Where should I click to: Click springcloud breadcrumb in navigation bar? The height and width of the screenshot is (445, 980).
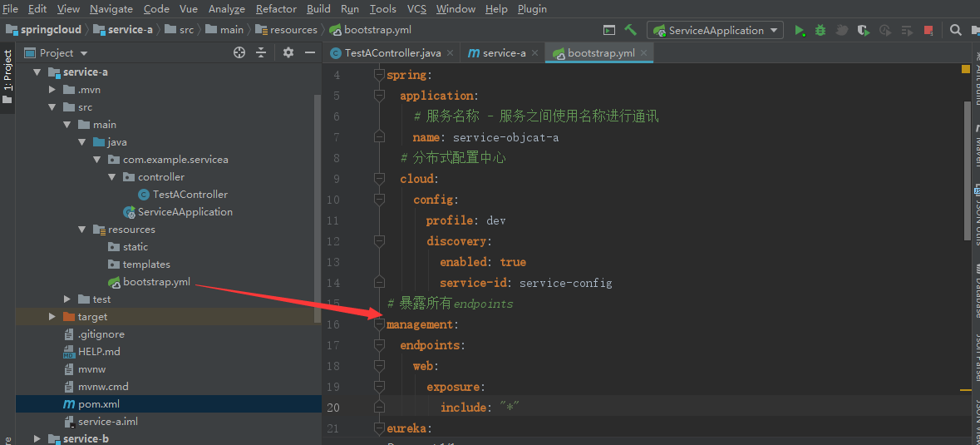(x=43, y=29)
